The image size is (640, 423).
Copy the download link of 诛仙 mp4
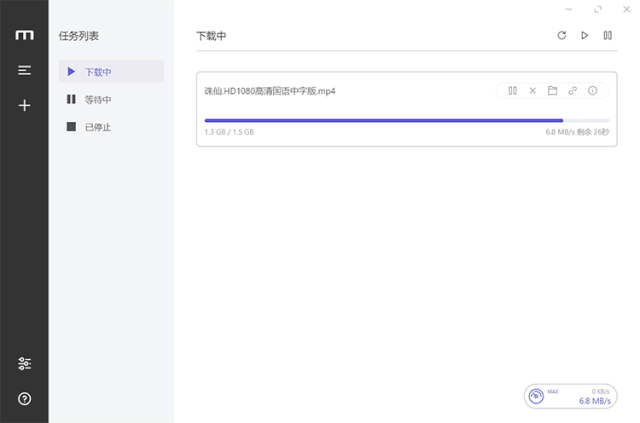click(x=572, y=91)
